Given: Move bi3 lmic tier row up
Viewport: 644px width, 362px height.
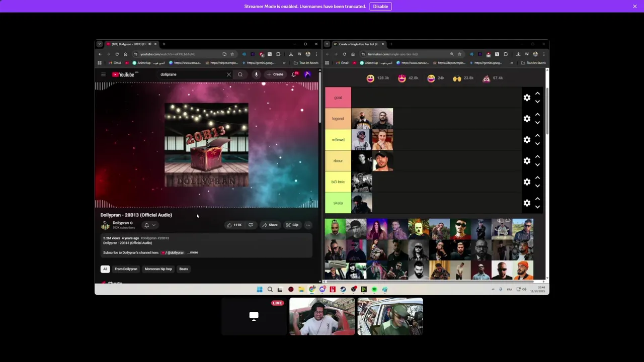Looking at the screenshot, I should coord(537,178).
